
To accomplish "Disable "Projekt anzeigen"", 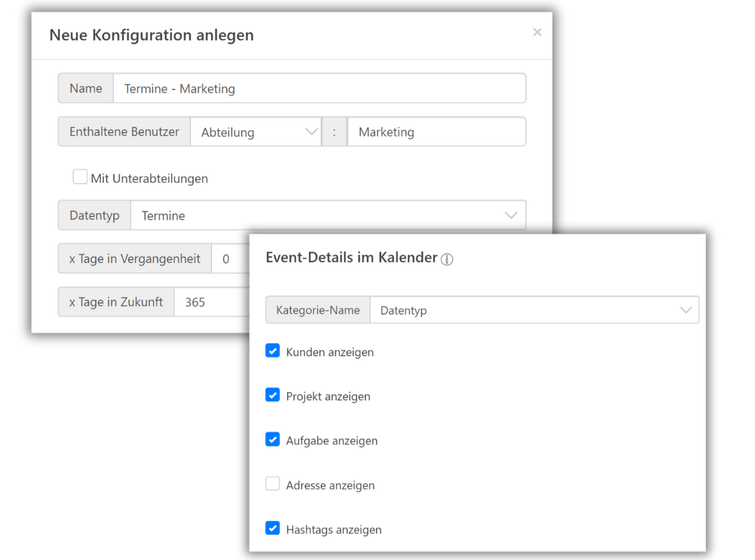I will tap(272, 395).
